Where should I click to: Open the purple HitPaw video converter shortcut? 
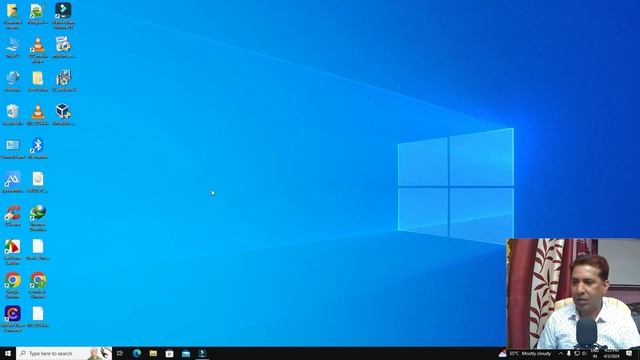point(13,319)
